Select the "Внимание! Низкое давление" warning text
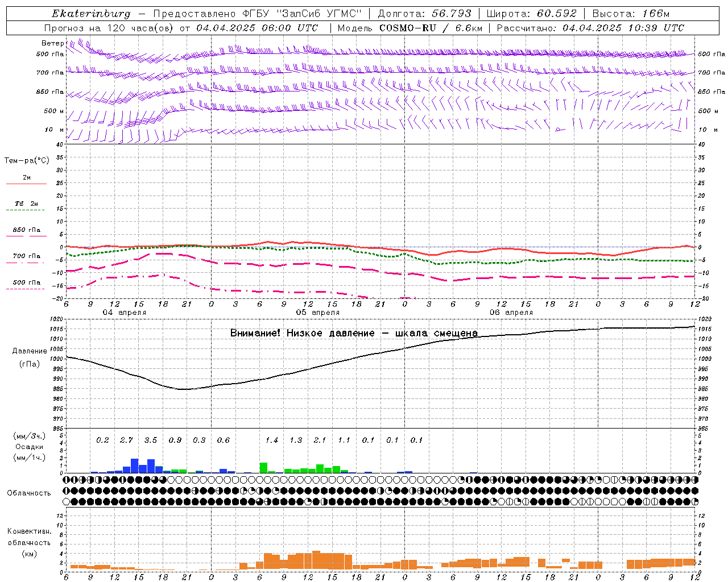 tap(303, 333)
